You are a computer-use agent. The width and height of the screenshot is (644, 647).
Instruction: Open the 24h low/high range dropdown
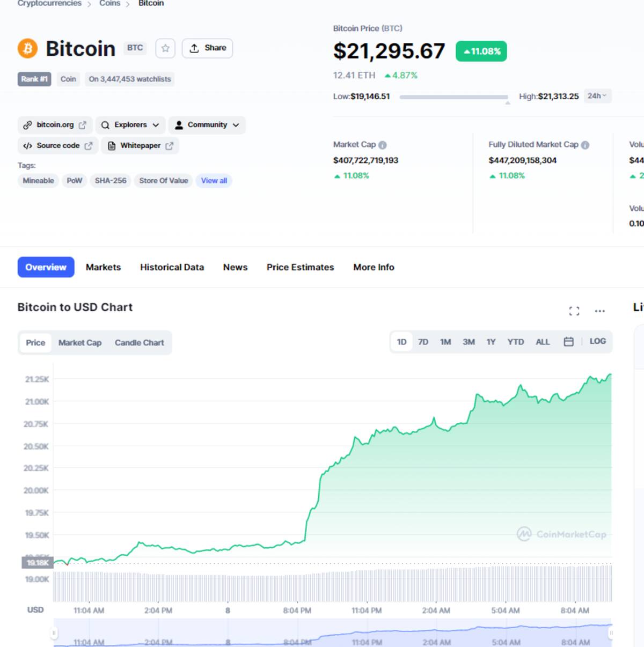597,96
